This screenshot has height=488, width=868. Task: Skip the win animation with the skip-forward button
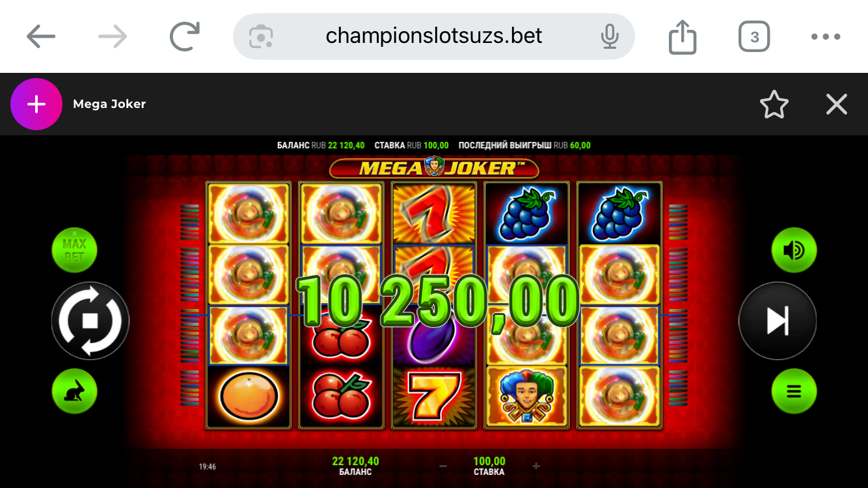click(x=778, y=320)
